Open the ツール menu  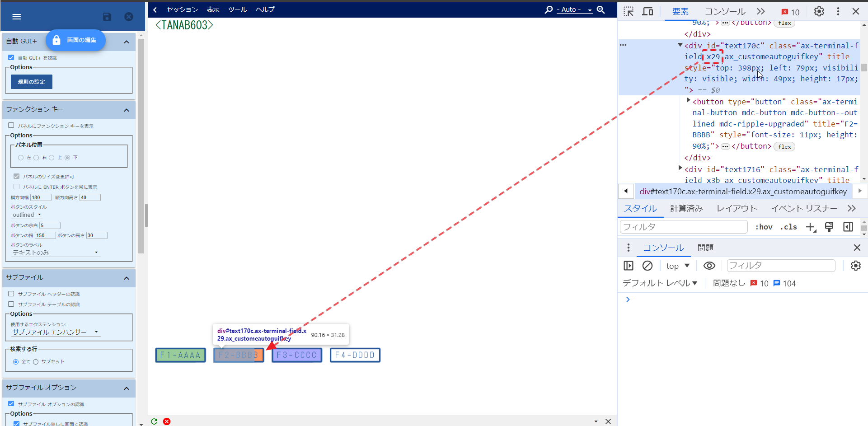pos(237,9)
